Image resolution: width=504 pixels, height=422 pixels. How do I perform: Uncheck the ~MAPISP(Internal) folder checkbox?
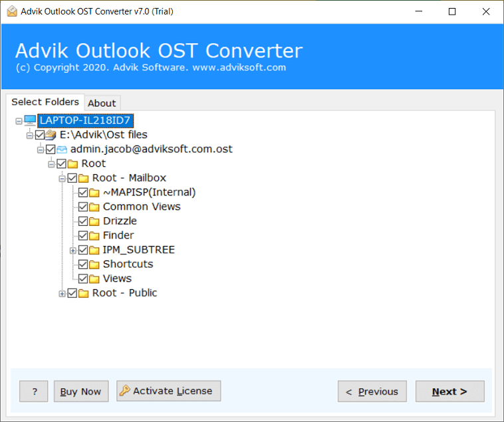click(x=83, y=193)
